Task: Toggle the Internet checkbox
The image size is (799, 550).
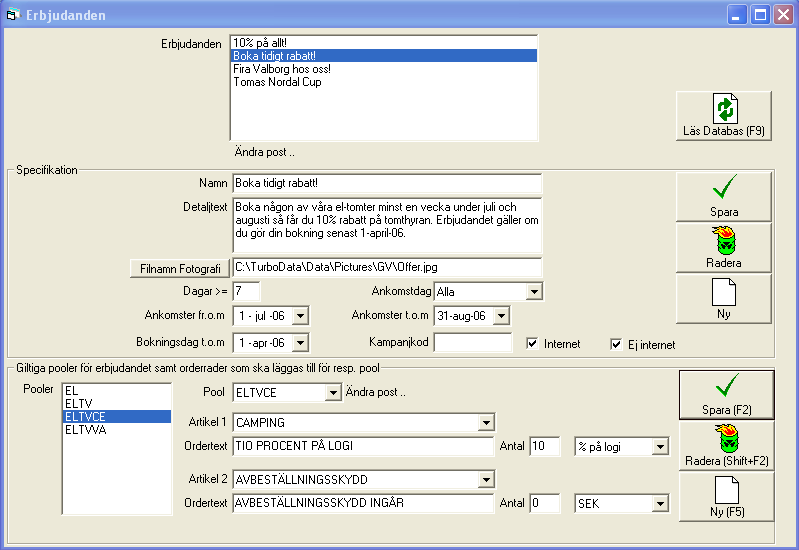Action: coord(532,344)
